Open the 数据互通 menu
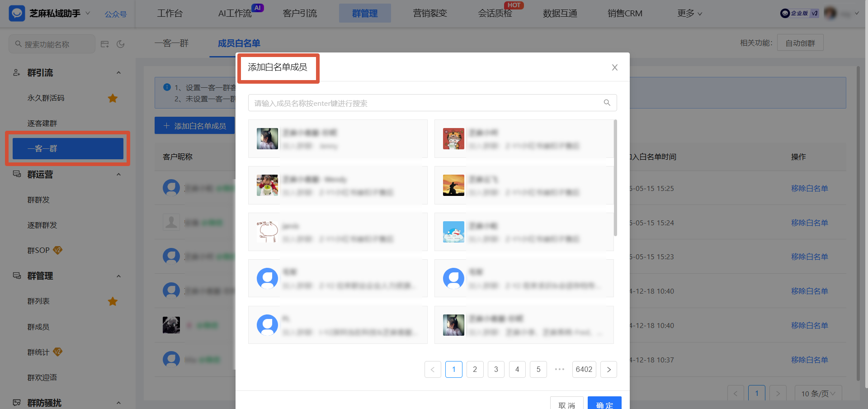868x409 pixels. (x=560, y=14)
